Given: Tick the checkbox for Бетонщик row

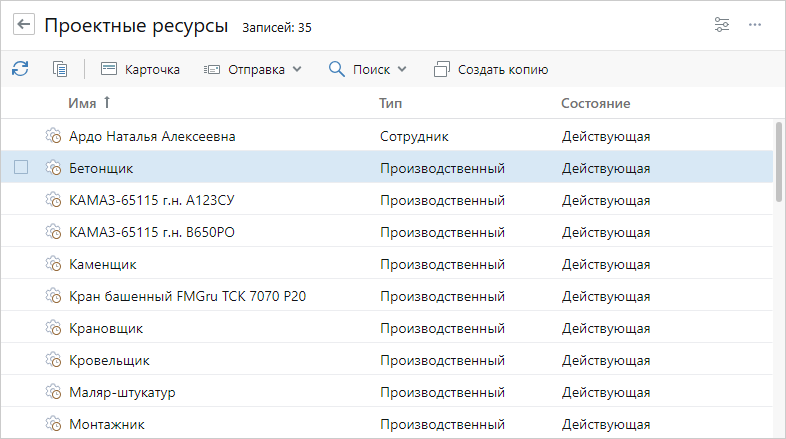Looking at the screenshot, I should pos(21,167).
